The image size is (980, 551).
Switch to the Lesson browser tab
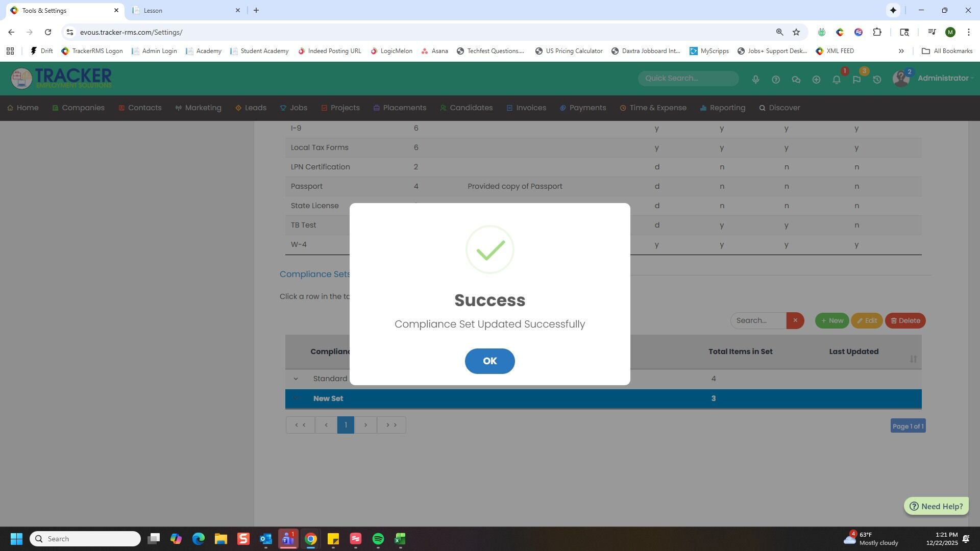coord(184,10)
